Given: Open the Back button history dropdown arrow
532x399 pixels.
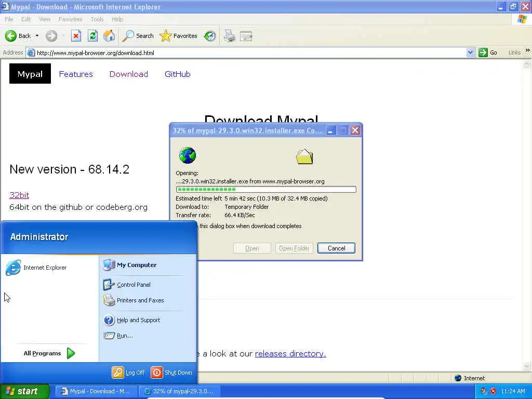Looking at the screenshot, I should point(37,36).
